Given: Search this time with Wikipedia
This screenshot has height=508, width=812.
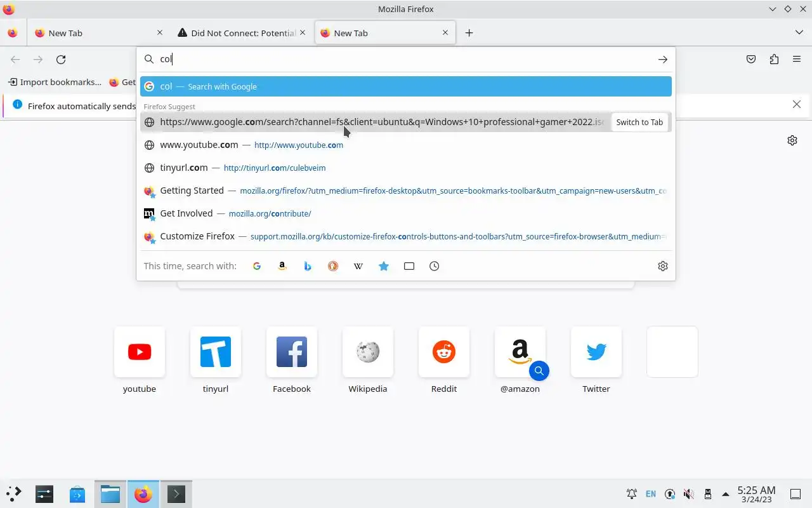Looking at the screenshot, I should [358, 266].
